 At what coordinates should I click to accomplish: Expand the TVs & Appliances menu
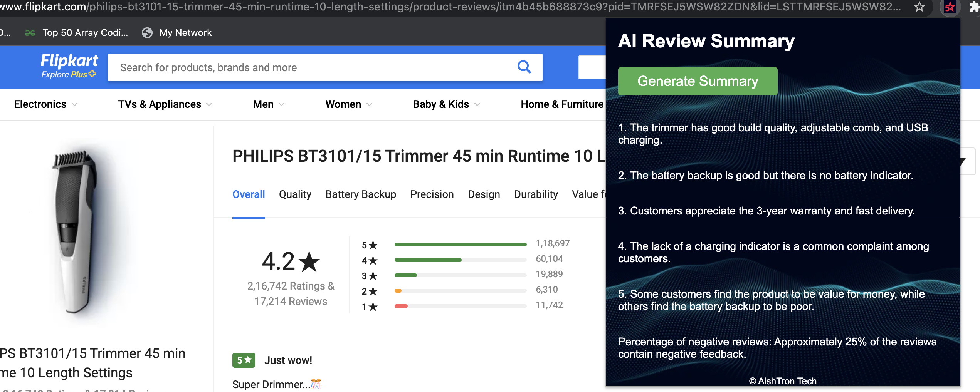click(x=165, y=104)
